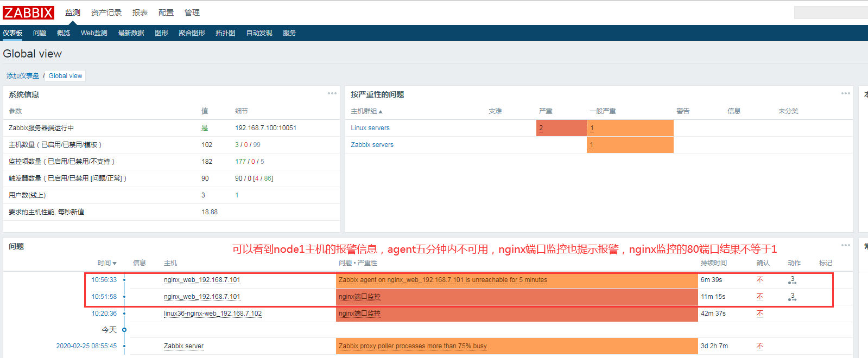Open the Zabbix proxy poller processes problem
The image size is (868, 358).
[x=413, y=346]
